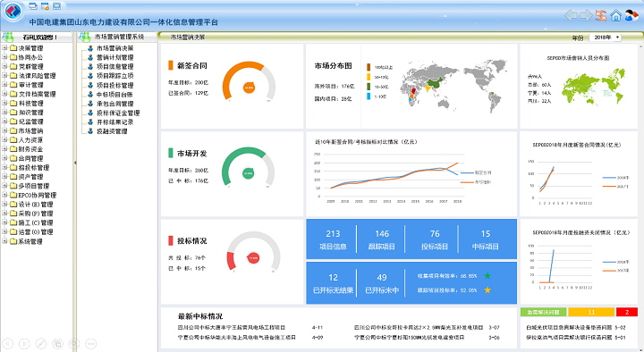
Task: Click the faded previous-arrow circle at bottom left
Action: [8, 343]
